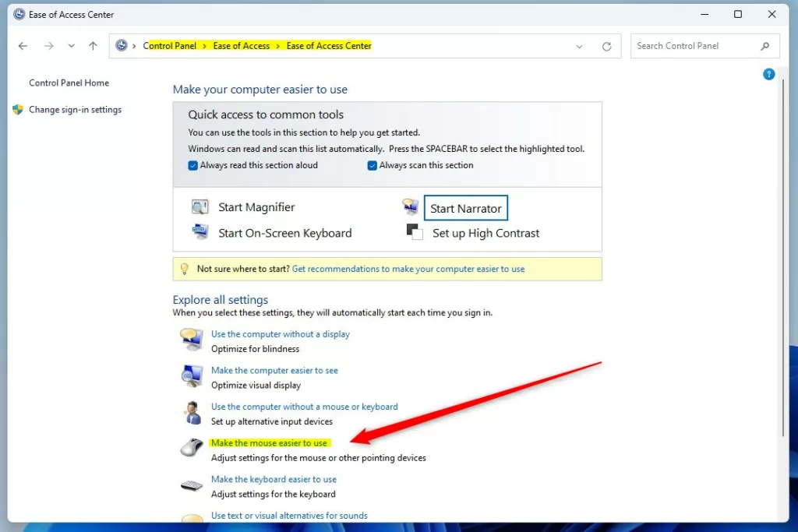
Task: Click the Quick access to common tools text
Action: point(266,115)
